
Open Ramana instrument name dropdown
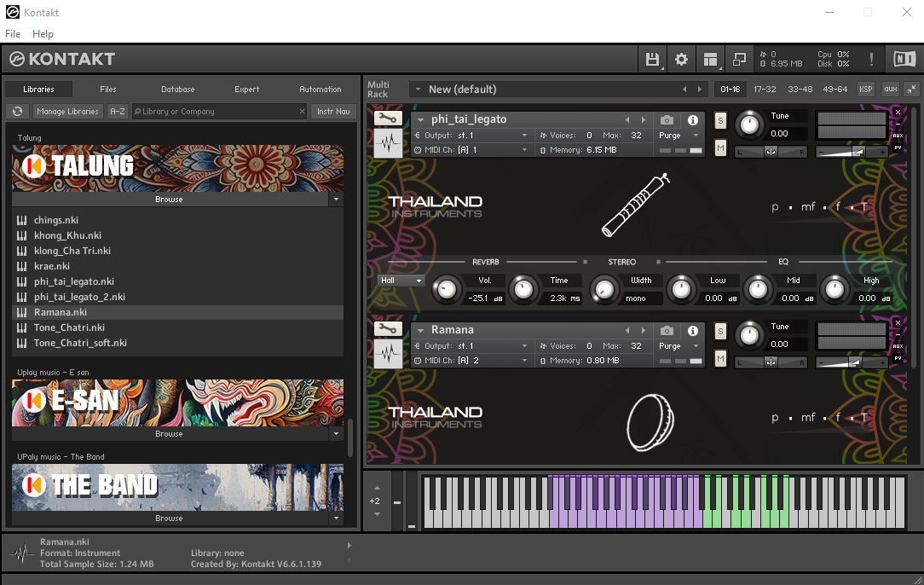[421, 330]
